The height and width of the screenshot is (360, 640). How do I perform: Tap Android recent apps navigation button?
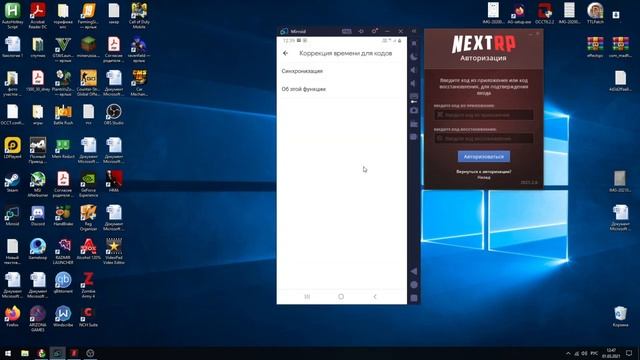[x=307, y=297]
